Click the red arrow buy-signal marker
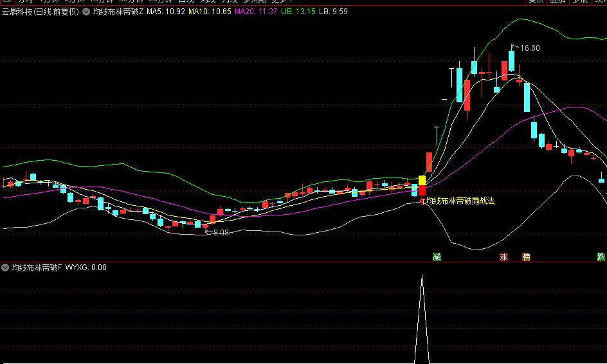This screenshot has width=607, height=364. tap(422, 201)
